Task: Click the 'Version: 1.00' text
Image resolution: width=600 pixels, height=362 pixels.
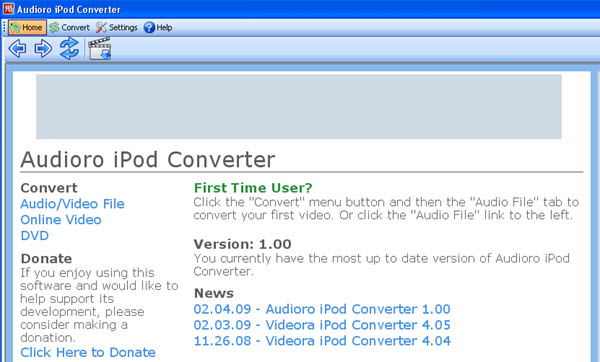Action: 243,244
